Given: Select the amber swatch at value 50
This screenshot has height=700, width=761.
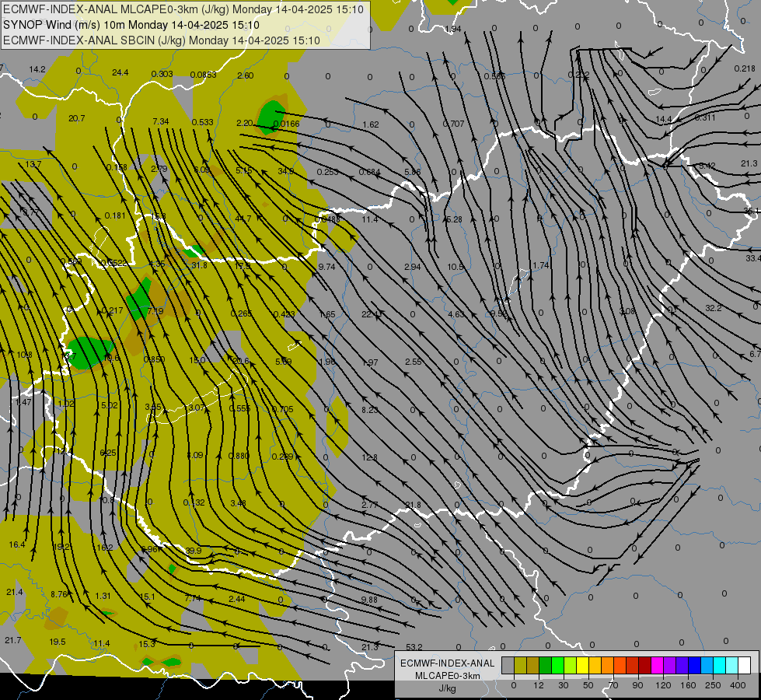Looking at the screenshot, I should [595, 665].
